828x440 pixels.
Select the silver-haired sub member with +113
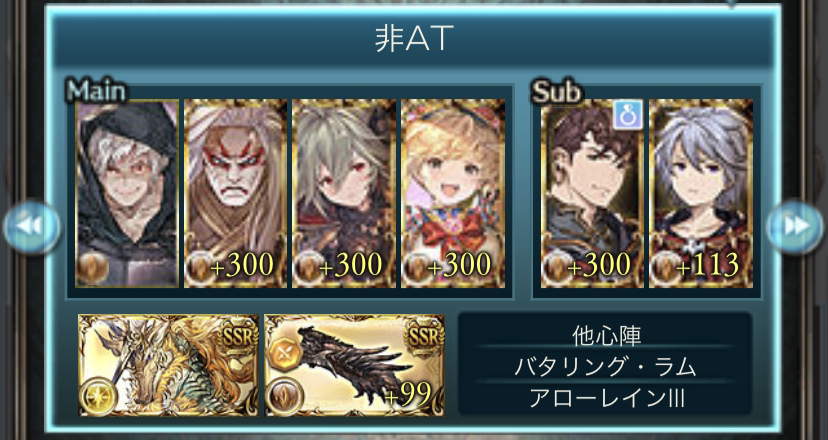click(x=701, y=193)
